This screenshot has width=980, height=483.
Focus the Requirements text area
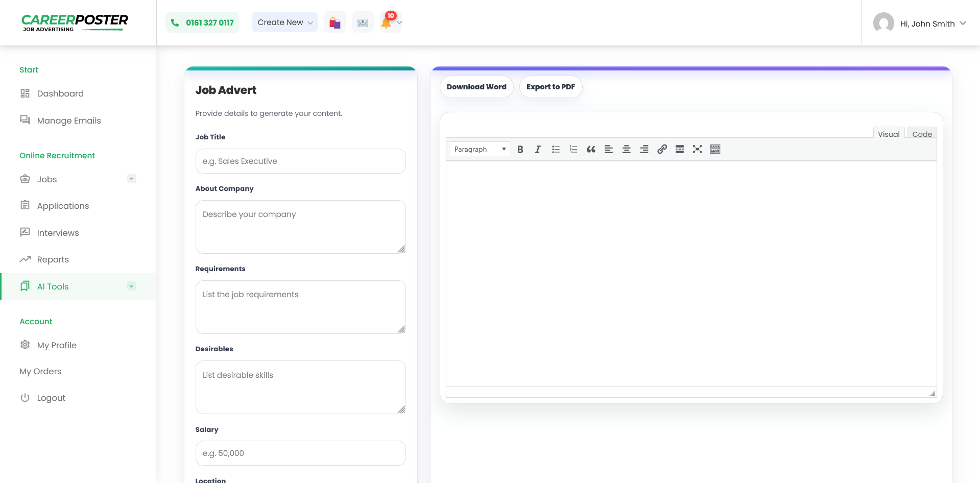click(x=300, y=307)
